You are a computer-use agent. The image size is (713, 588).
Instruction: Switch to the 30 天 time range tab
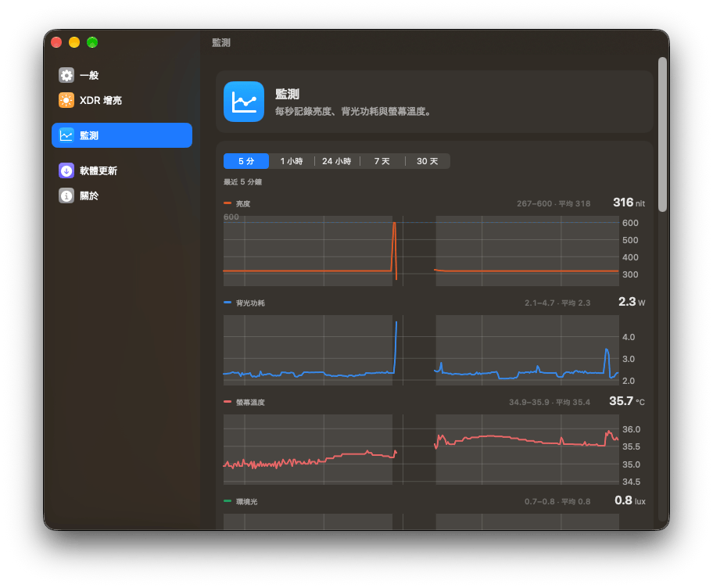tap(428, 161)
